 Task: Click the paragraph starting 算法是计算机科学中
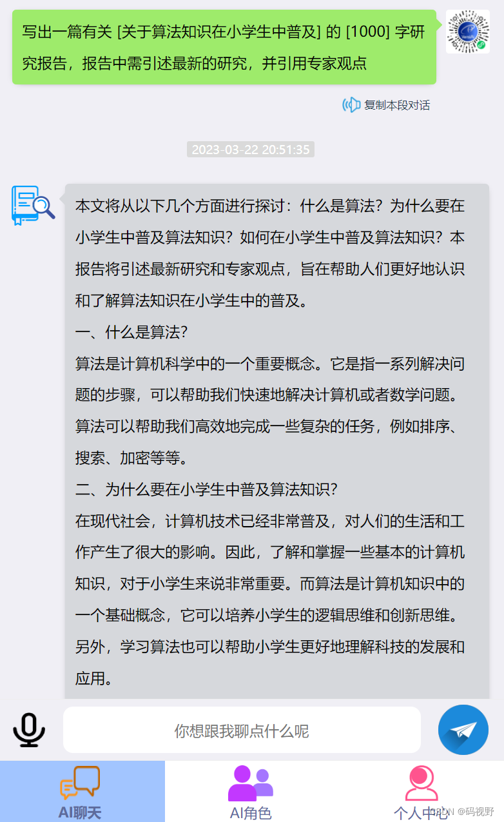(270, 411)
